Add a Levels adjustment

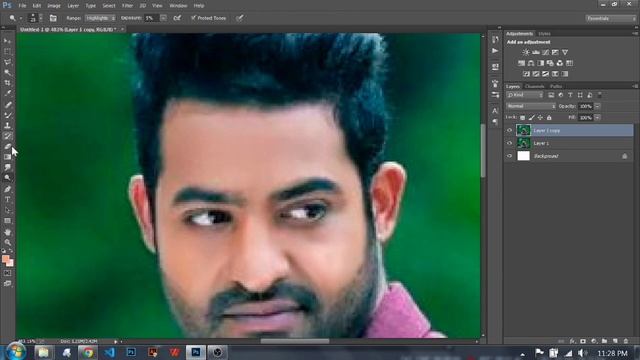pos(536,52)
